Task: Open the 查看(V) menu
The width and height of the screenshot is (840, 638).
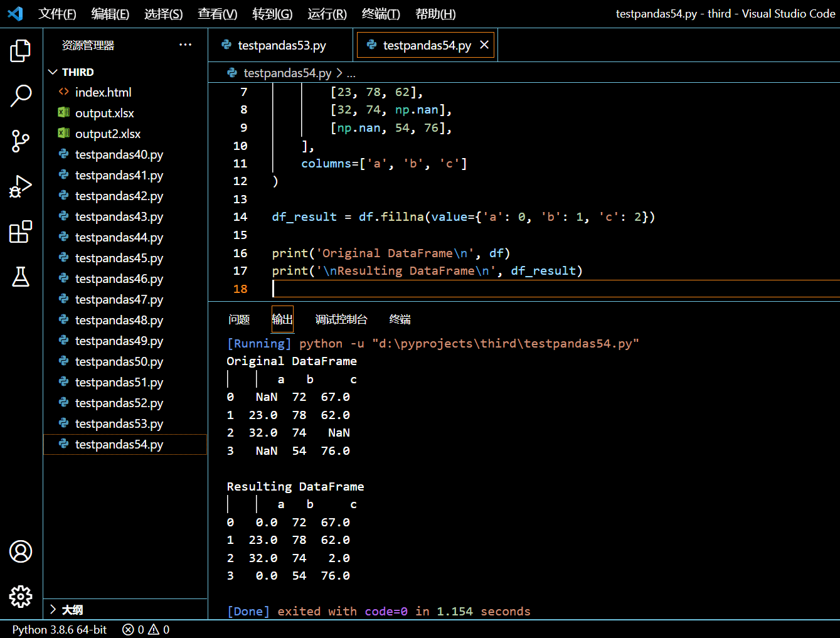Action: click(218, 14)
